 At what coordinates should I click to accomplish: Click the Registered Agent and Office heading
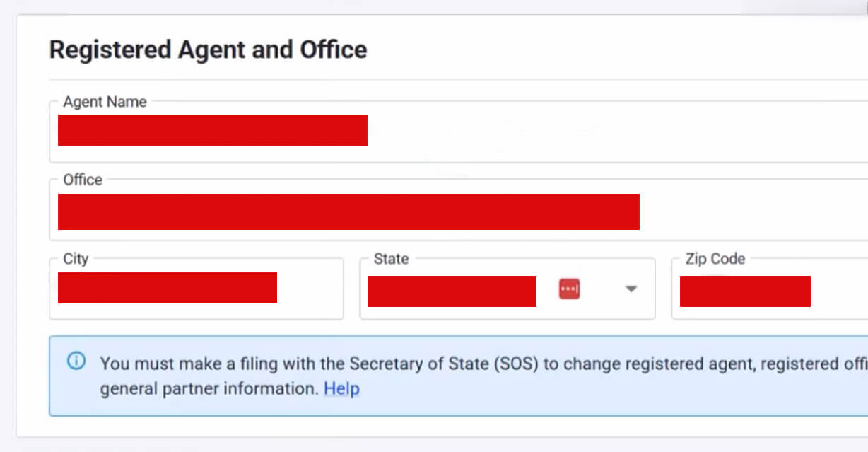pyautogui.click(x=208, y=50)
